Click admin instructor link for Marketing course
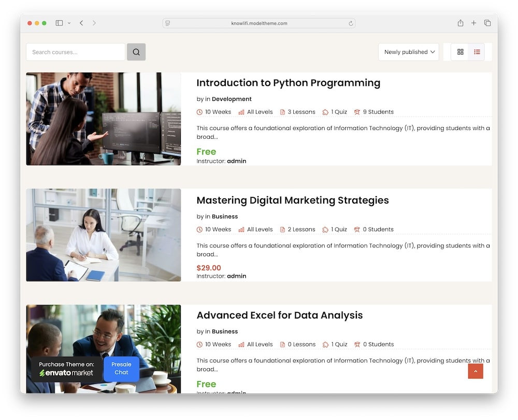The height and width of the screenshot is (420, 518). pos(237,276)
